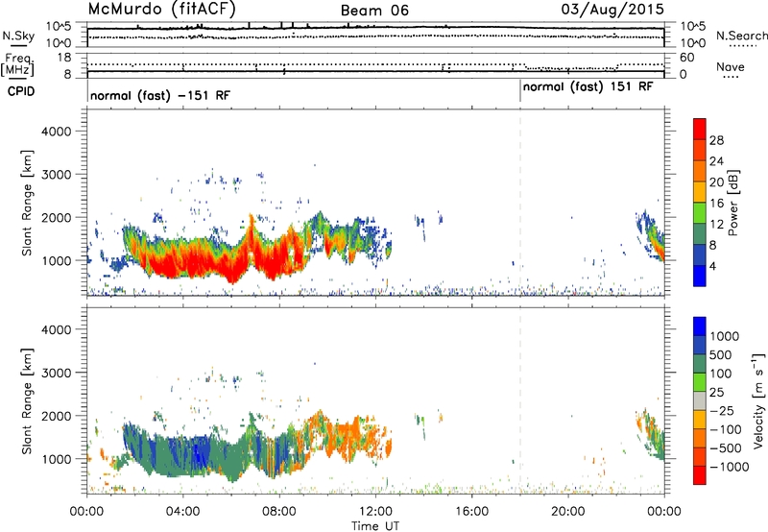Click the "4000" tick of the power panel
The height and width of the screenshot is (532, 768).
tap(57, 132)
